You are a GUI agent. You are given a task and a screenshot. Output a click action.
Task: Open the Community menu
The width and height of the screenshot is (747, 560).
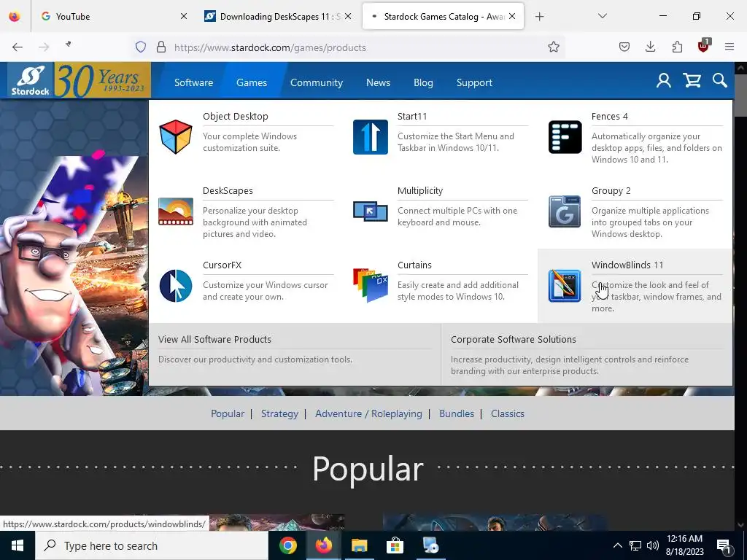point(317,82)
